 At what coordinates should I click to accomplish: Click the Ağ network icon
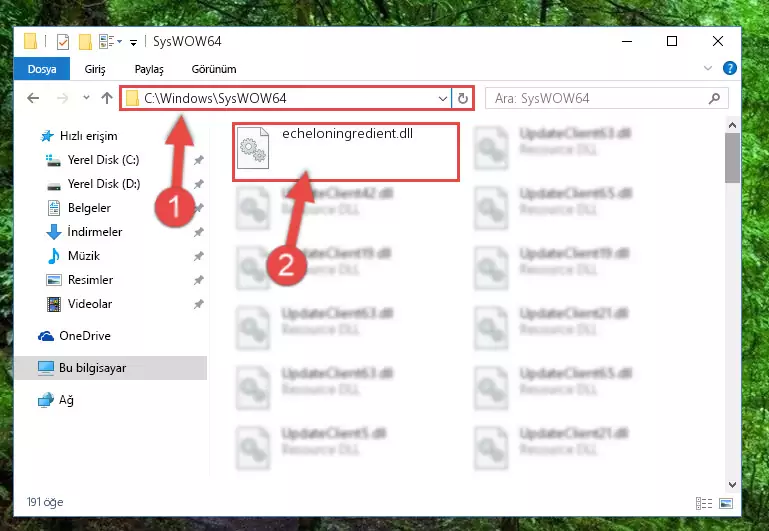click(46, 400)
